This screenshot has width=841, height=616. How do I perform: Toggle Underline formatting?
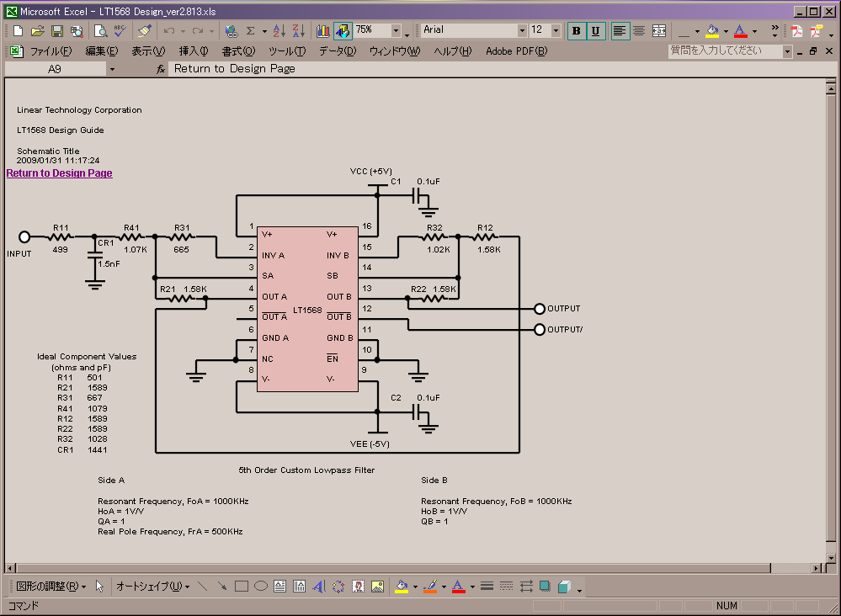click(x=595, y=30)
